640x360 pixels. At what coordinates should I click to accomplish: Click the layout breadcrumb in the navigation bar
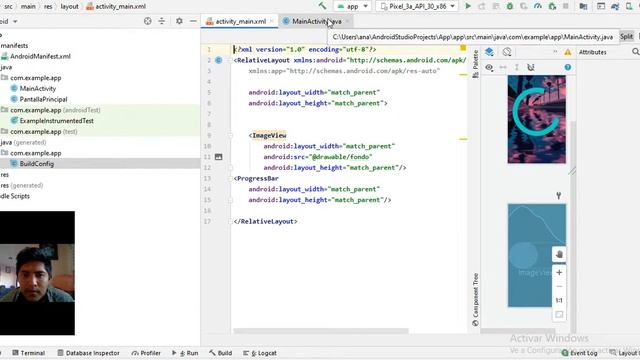69,6
